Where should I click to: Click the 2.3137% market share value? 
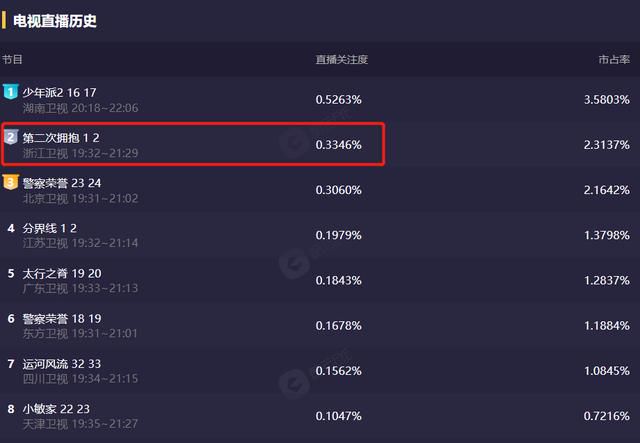607,145
